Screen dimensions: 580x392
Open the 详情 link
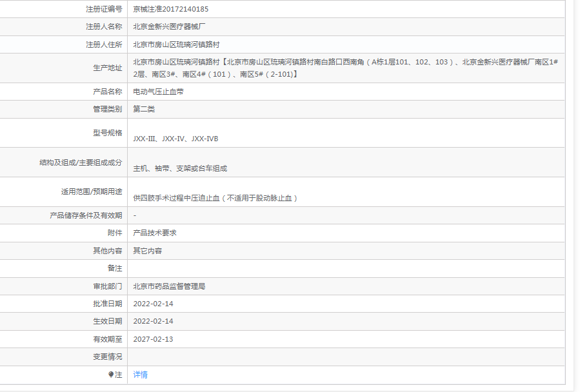tap(140, 375)
